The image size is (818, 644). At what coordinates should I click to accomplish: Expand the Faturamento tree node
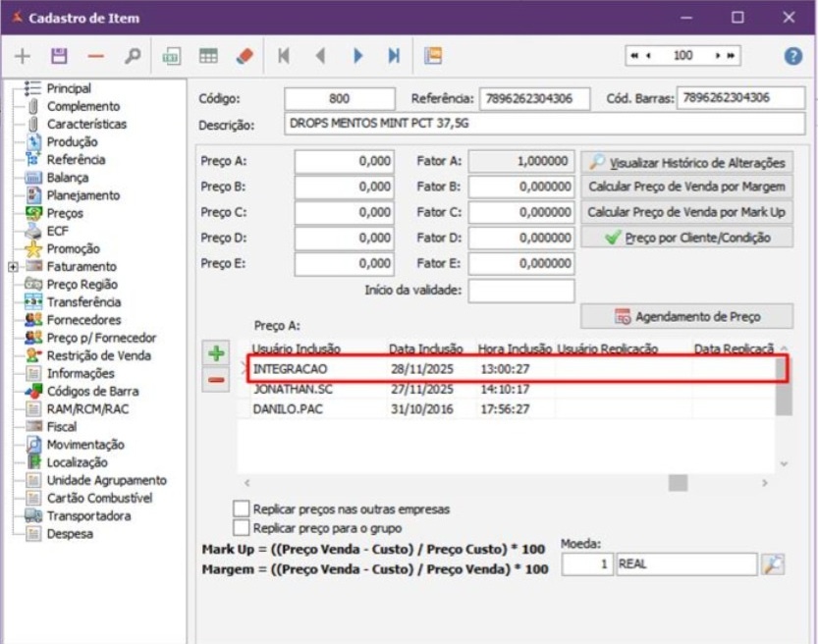click(x=13, y=267)
